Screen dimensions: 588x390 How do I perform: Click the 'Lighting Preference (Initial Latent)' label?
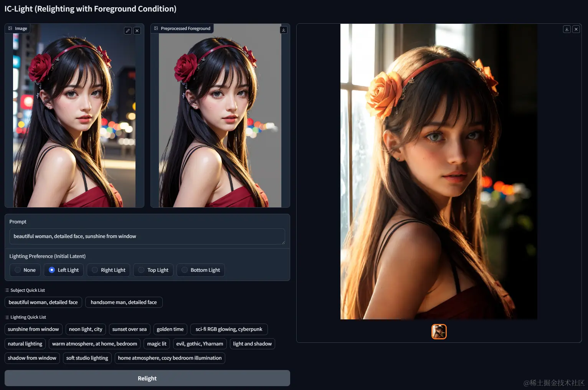coord(48,256)
